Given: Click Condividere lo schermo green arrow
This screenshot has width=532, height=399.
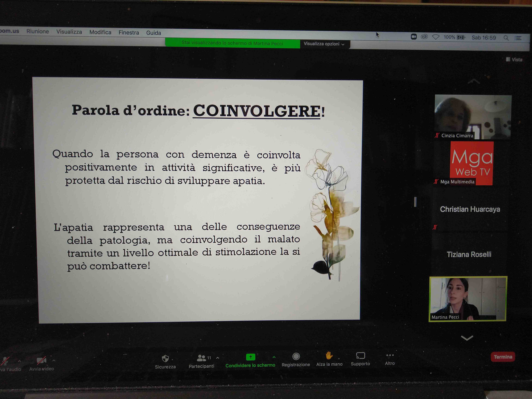Looking at the screenshot, I should (x=250, y=357).
